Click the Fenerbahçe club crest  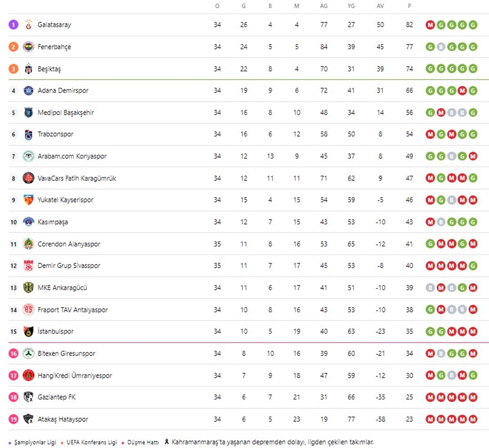click(x=28, y=47)
